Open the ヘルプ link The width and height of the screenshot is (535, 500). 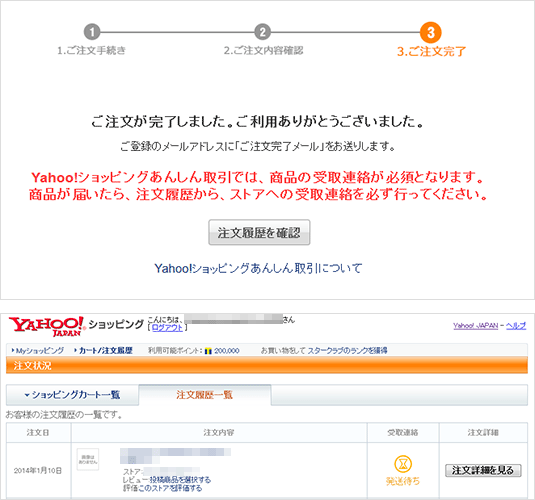pos(516,326)
